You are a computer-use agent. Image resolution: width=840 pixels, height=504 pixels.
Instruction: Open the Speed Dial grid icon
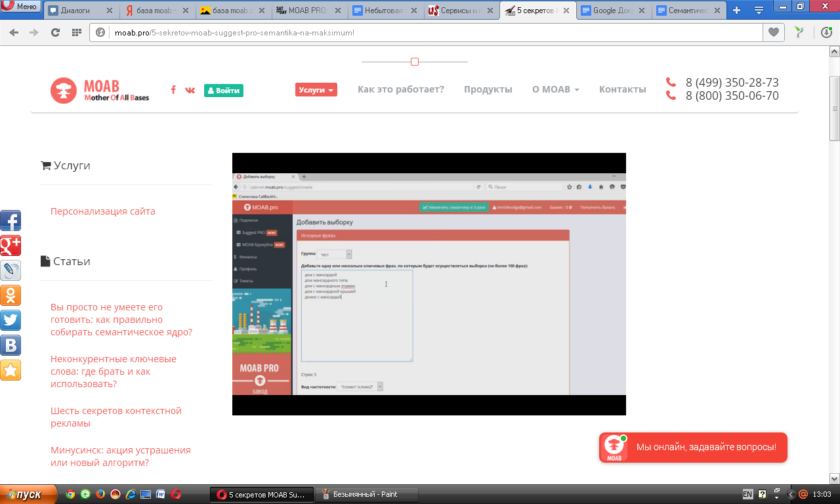coord(77,32)
